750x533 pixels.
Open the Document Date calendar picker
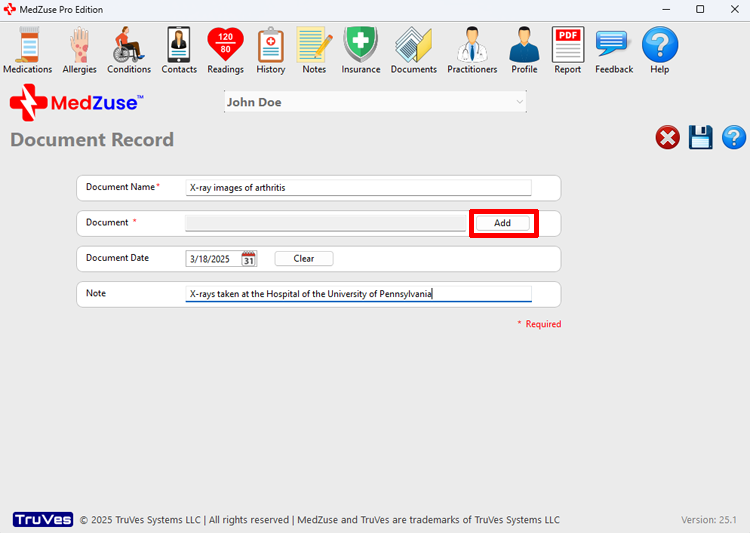point(249,259)
